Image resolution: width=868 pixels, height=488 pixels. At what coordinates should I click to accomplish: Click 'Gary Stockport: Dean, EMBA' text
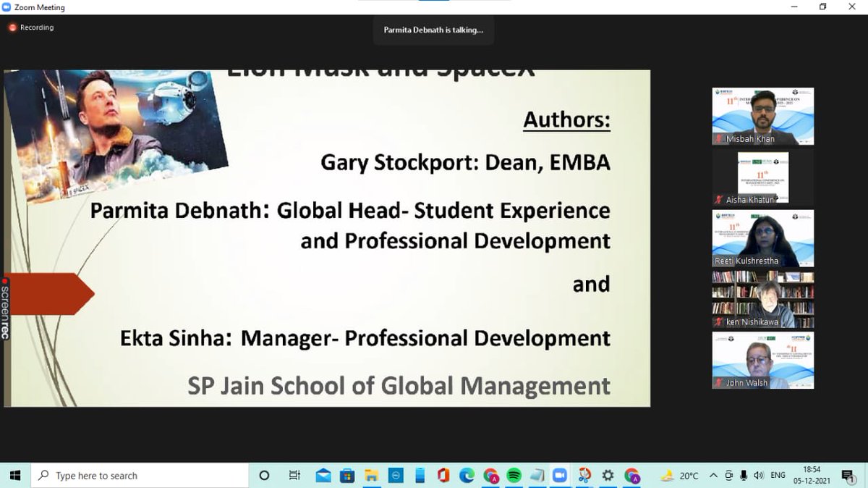point(465,162)
